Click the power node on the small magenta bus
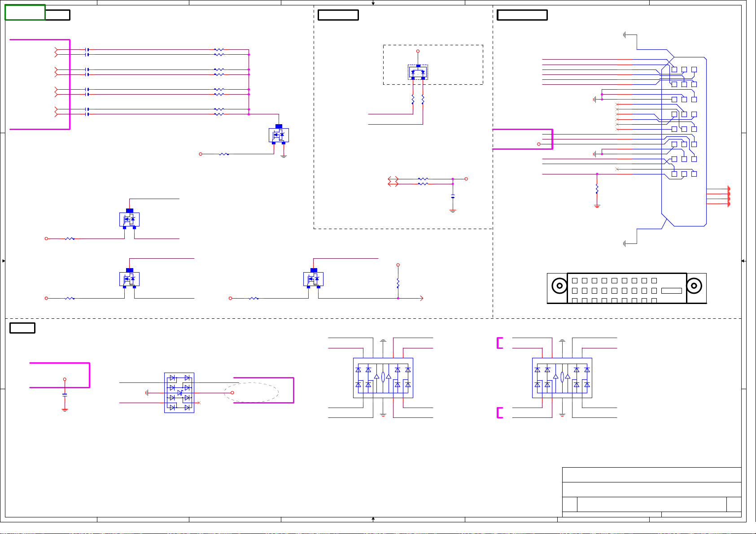Image resolution: width=756 pixels, height=534 pixels. 538,144
